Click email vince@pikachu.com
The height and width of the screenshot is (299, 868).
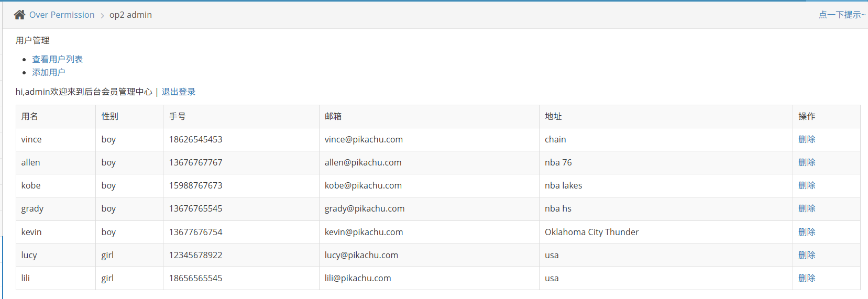(364, 139)
